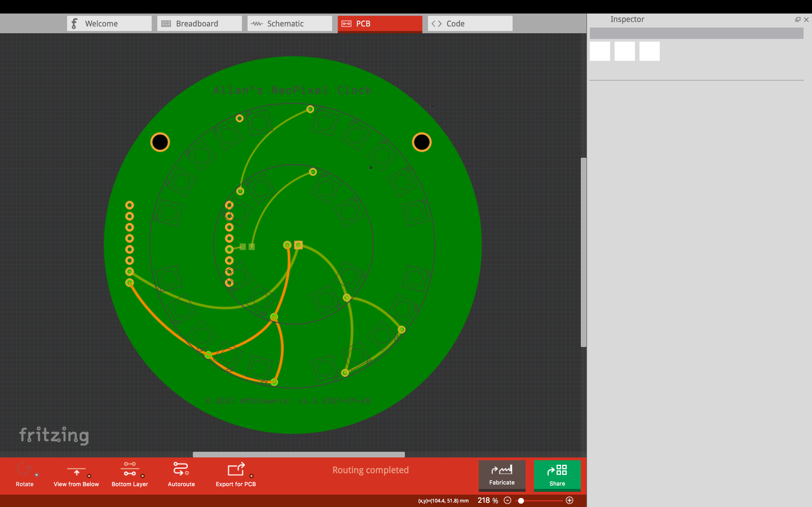Click the Rotate tool icon
Viewport: 812px width, 507px height.
(x=25, y=469)
